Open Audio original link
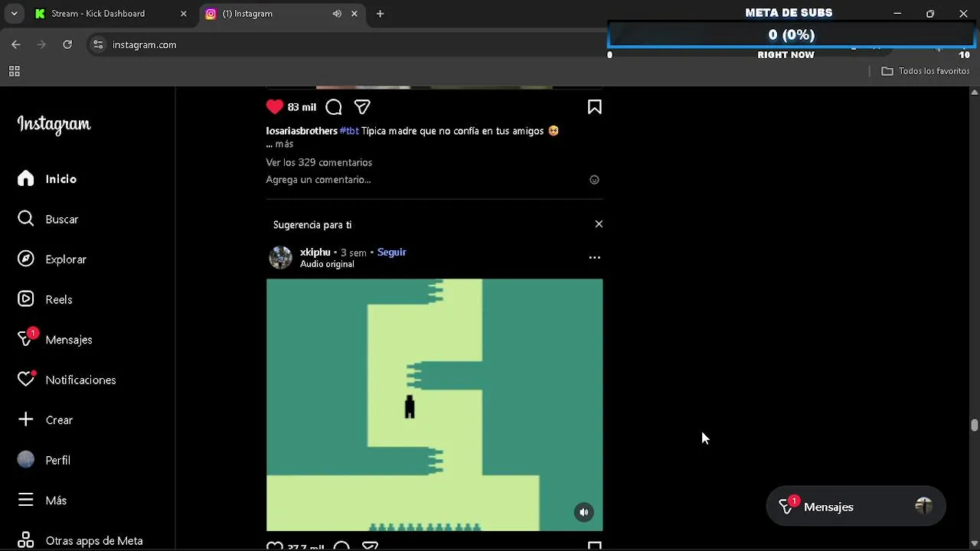 (327, 264)
